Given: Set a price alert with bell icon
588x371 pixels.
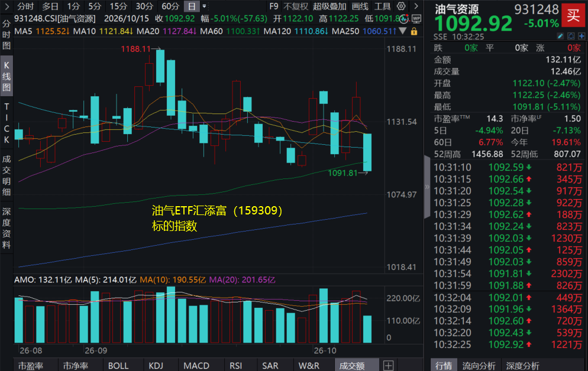Looking at the screenshot, I should click(x=571, y=36).
